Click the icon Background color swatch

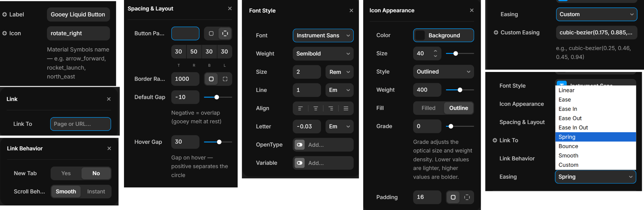coord(420,35)
